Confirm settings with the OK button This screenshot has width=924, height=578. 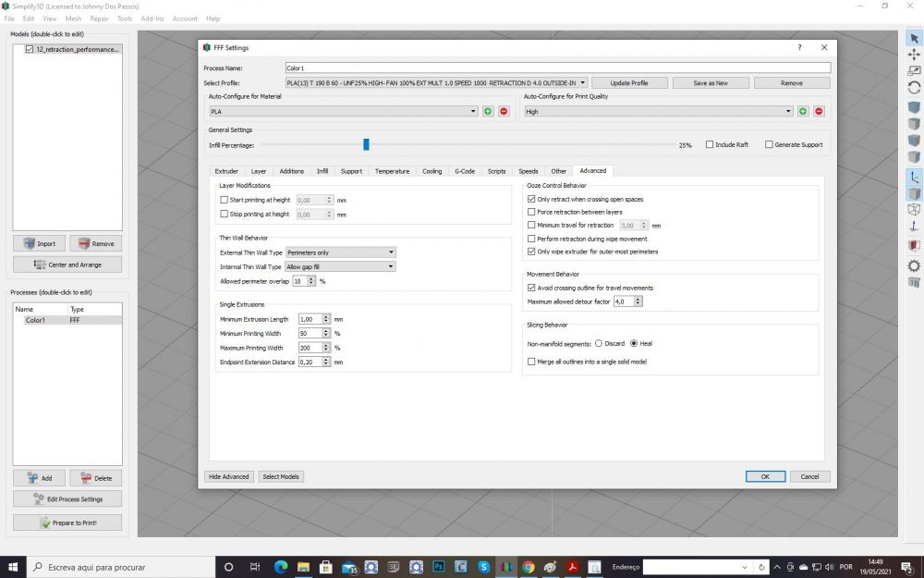click(x=765, y=476)
